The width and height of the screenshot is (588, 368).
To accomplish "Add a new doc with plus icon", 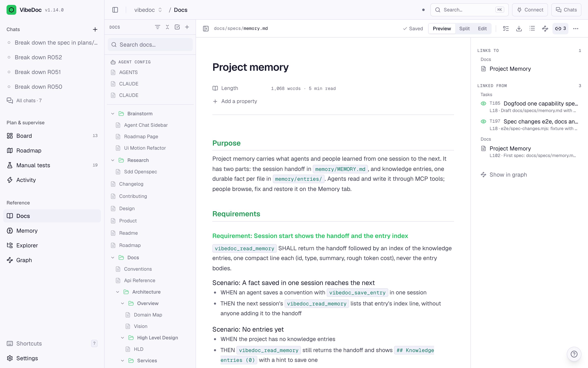I will point(187,27).
